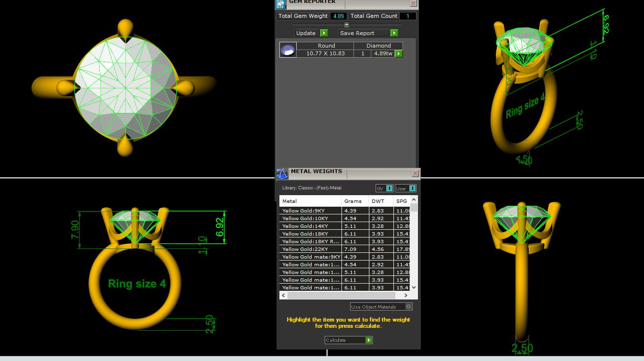The width and height of the screenshot is (644, 361).
Task: Click the round diamond gem thumbnail
Action: point(288,50)
